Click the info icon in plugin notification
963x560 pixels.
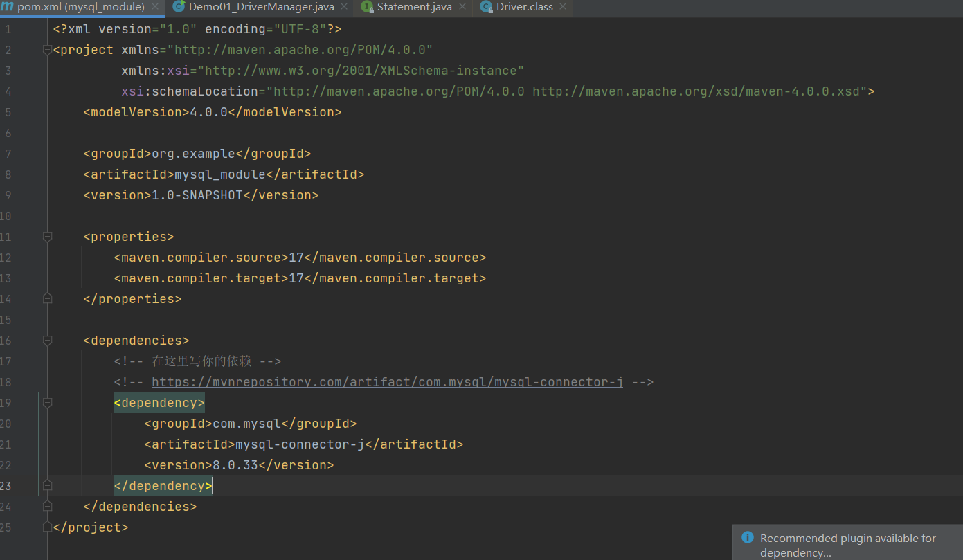[x=747, y=537]
